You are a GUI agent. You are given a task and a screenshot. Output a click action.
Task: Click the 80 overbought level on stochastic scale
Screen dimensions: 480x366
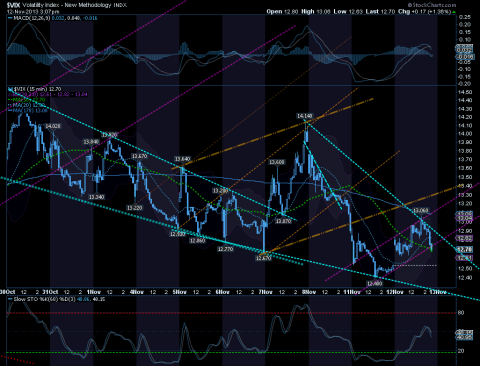click(x=461, y=313)
